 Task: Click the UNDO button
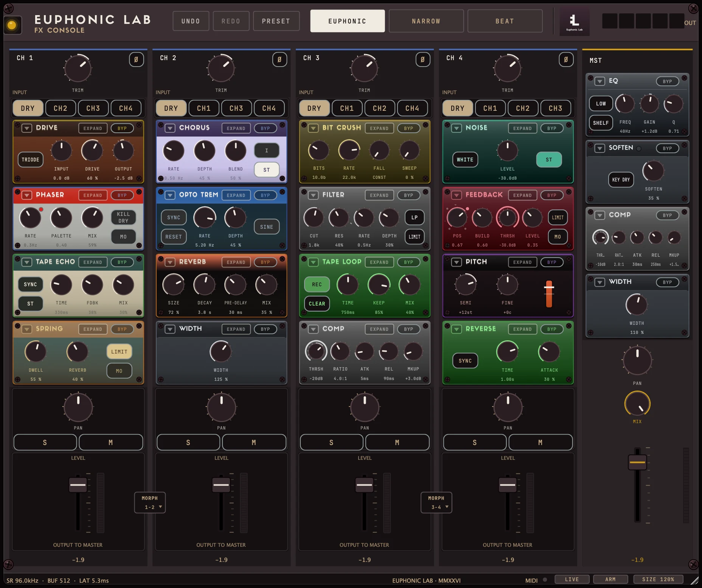click(191, 21)
